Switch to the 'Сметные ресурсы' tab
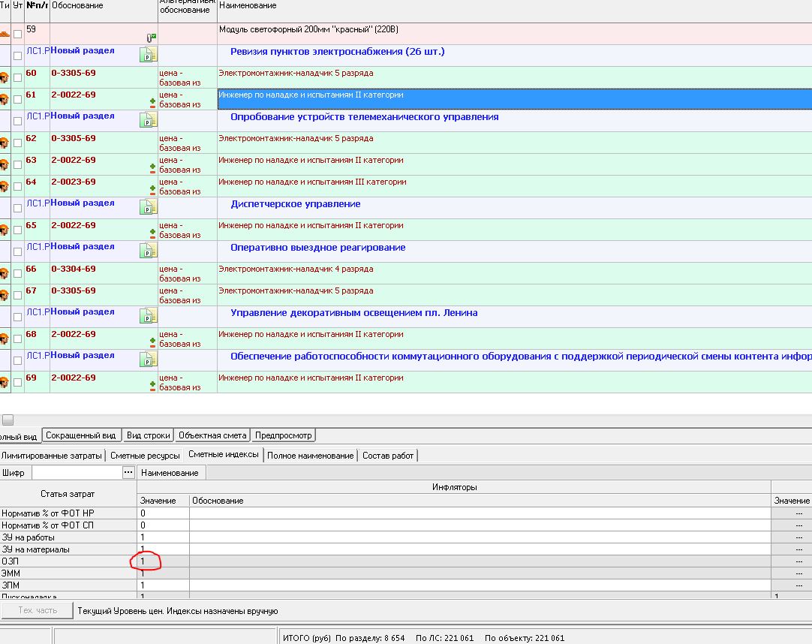812x644 pixels. (x=145, y=455)
